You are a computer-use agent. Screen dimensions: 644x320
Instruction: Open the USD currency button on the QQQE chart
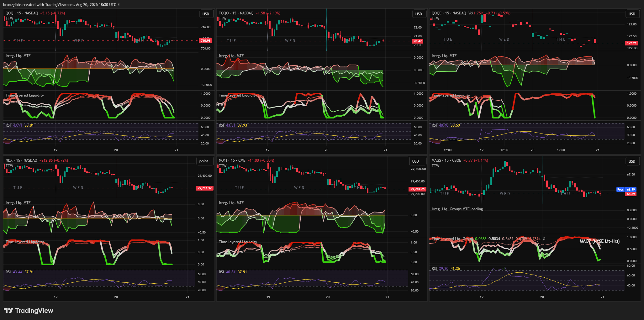click(x=632, y=14)
